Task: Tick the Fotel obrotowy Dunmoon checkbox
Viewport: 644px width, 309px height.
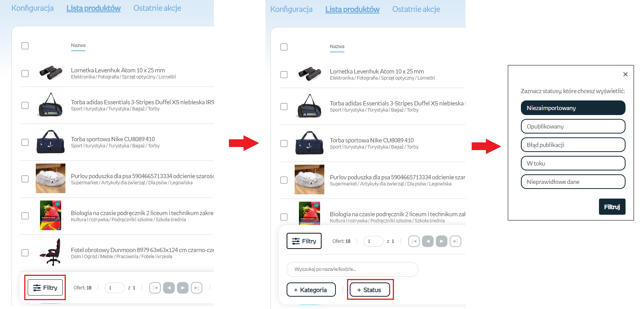Action: point(25,253)
